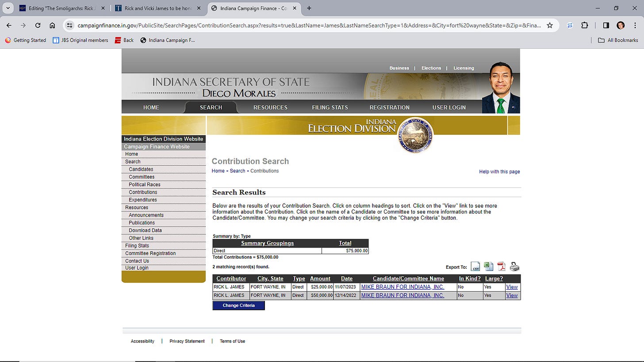Sort results by Amount column
The width and height of the screenshot is (644, 362).
[x=320, y=278]
